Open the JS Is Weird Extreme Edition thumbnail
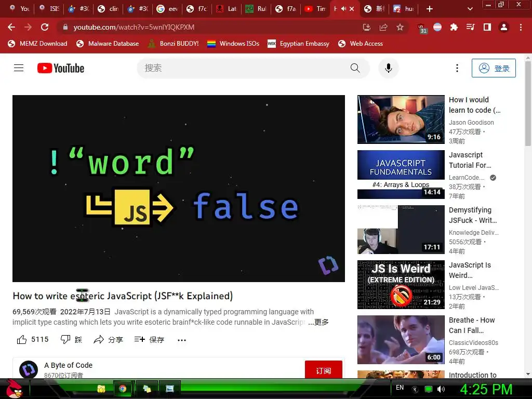Viewport: 532px width, 399px height. (401, 285)
